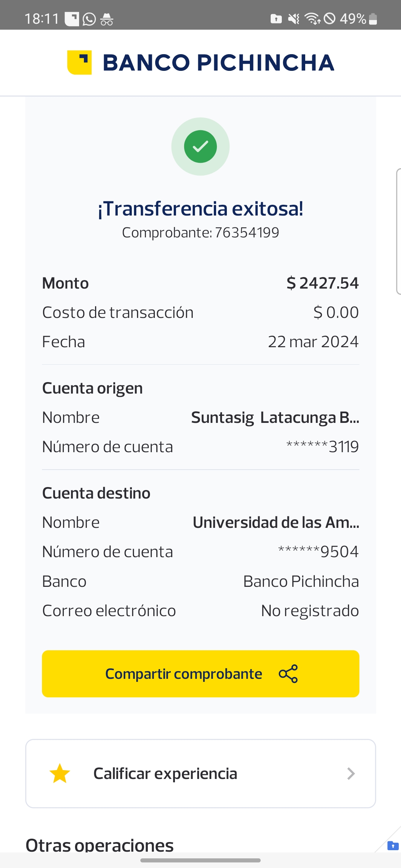Tap the truncated destination name Universidad de las Am...
Viewport: 401px width, 868px height.
tap(276, 523)
